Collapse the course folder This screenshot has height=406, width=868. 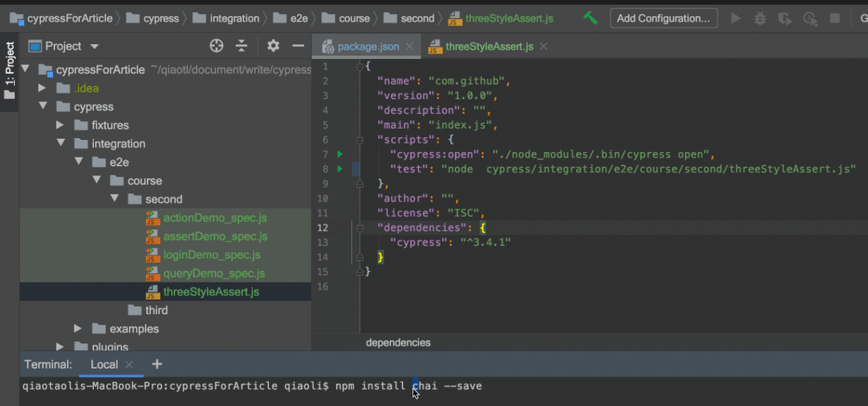pyautogui.click(x=96, y=181)
